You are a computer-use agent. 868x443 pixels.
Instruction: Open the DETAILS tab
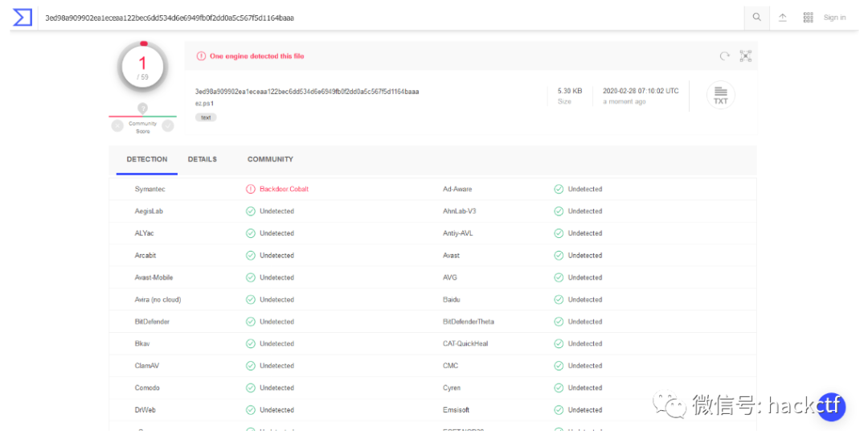click(203, 159)
